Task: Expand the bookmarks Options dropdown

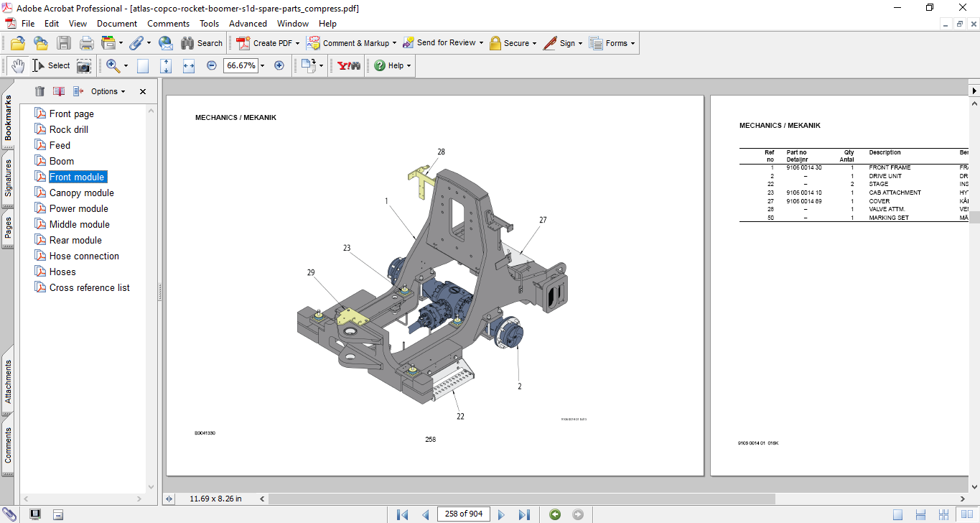Action: (108, 91)
